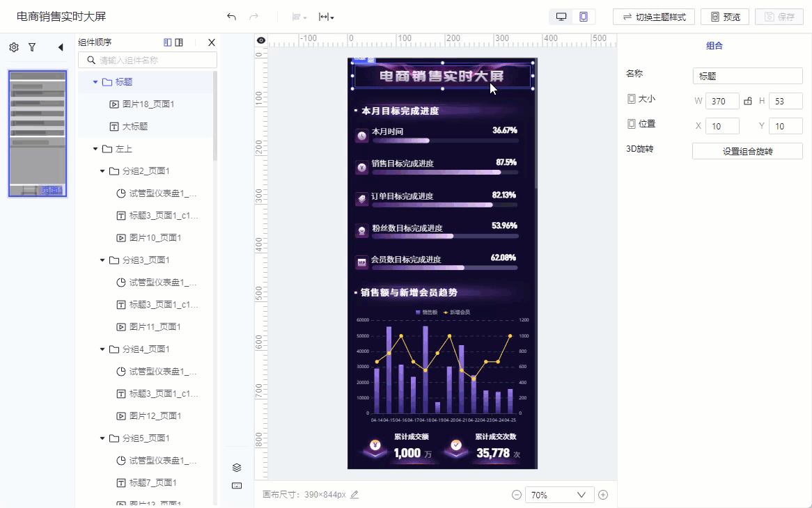Screen dimensions: 812x508
Task: Open the keyboard shortcuts icon
Action: pos(237,485)
